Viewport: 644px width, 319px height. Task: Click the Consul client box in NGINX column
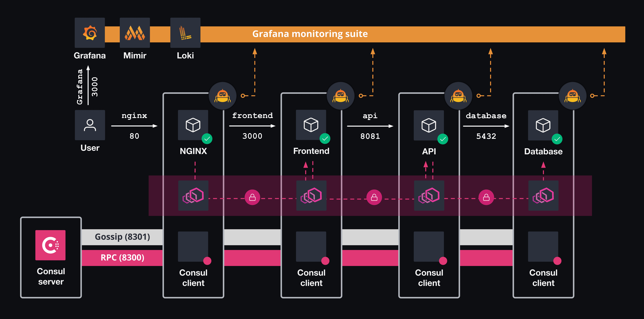pyautogui.click(x=193, y=247)
